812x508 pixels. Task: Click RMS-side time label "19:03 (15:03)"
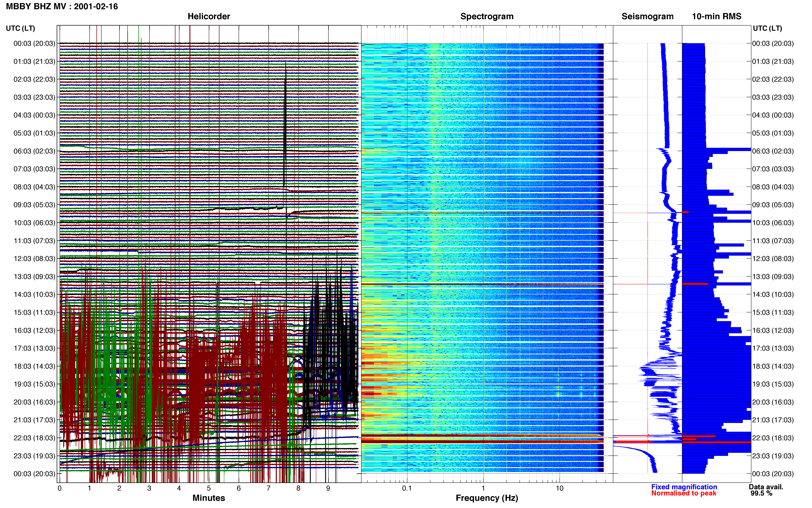(x=773, y=384)
